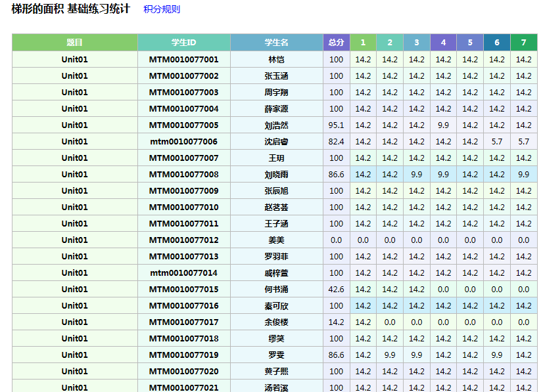Select student ID MTM0010077007
The height and width of the screenshot is (392, 543).
[184, 158]
